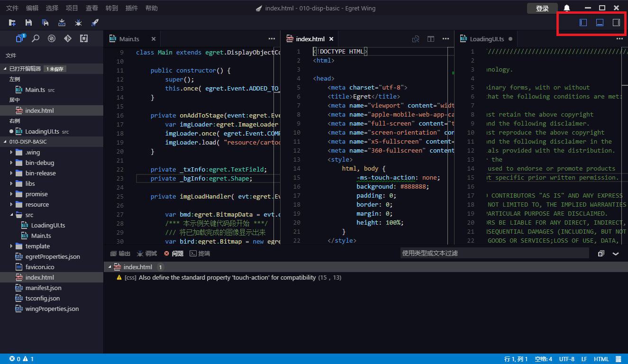Viewport: 628px width, 364px height.
Task: Close the index.html editor tab
Action: coord(331,39)
